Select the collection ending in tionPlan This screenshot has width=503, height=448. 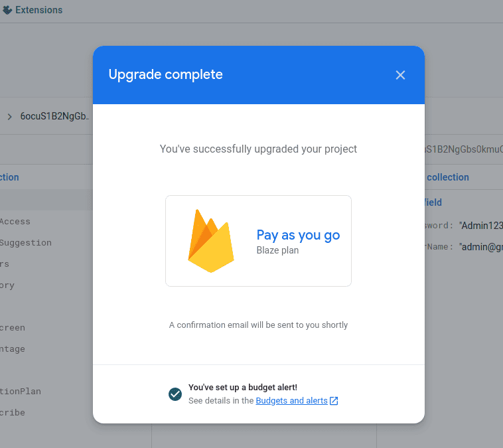[20, 392]
